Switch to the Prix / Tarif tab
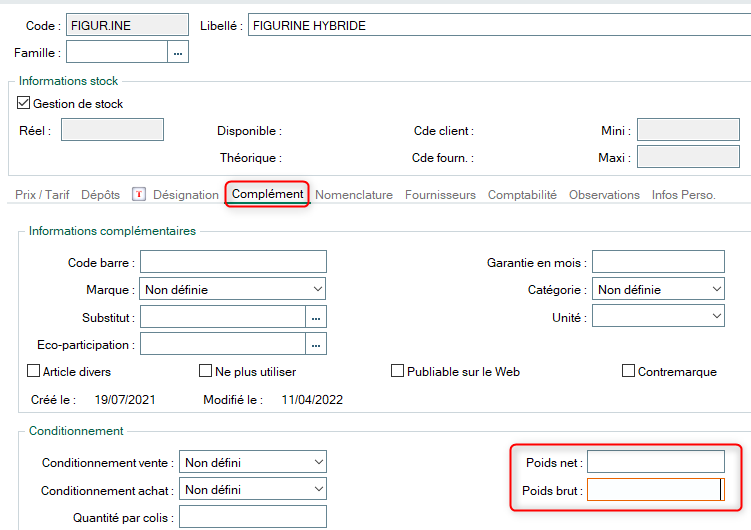The height and width of the screenshot is (530, 751). (42, 195)
